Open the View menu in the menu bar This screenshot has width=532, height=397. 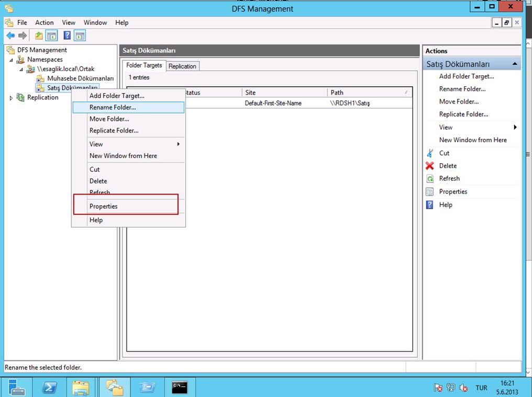(x=69, y=22)
